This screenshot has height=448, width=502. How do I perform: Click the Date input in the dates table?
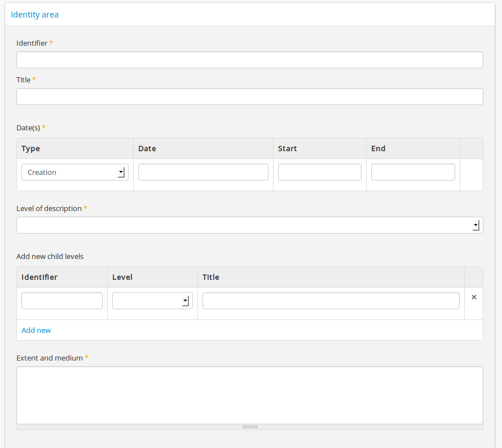click(203, 172)
